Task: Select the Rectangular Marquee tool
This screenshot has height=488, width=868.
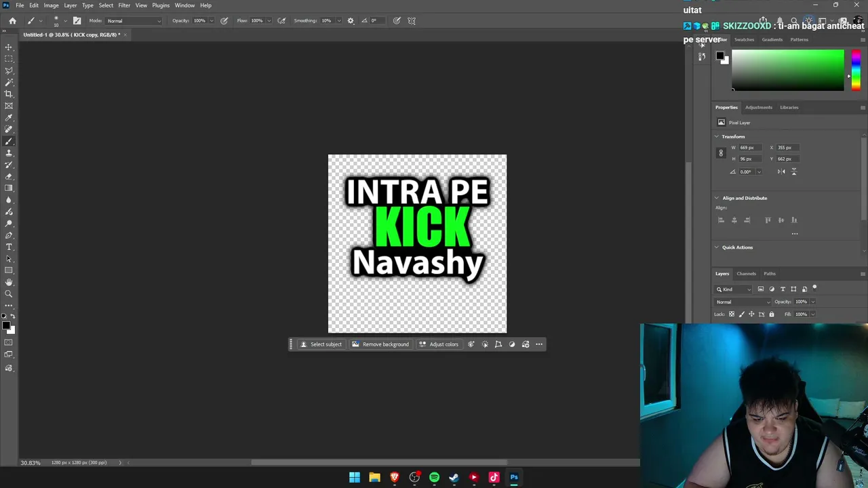Action: [x=9, y=59]
